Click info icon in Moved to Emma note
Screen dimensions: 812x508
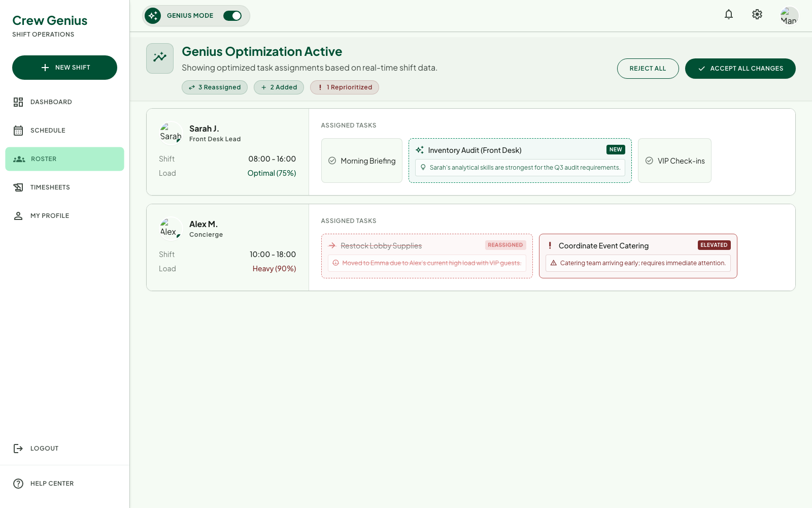click(x=335, y=263)
